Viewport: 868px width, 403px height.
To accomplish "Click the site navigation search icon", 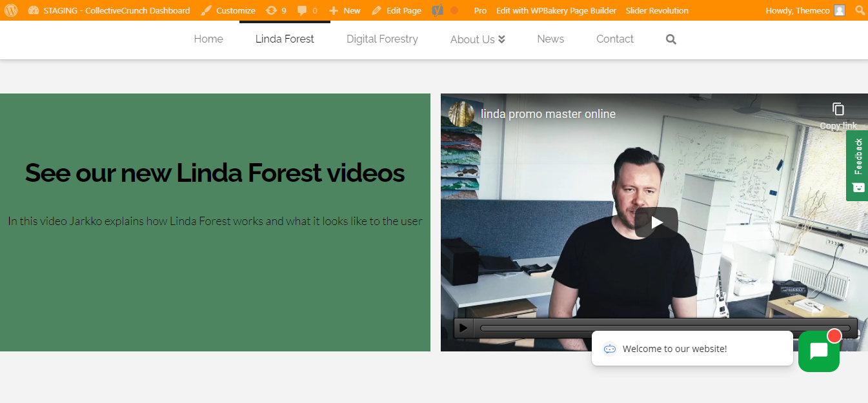I will [x=671, y=39].
